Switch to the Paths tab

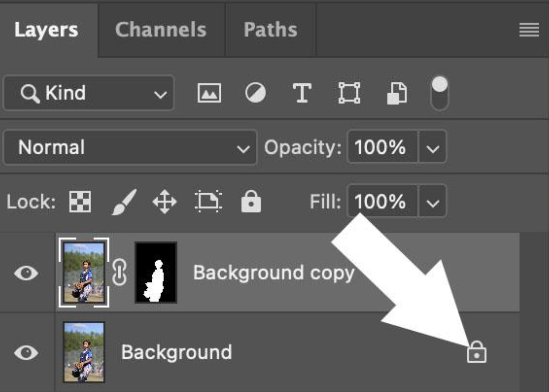point(270,30)
